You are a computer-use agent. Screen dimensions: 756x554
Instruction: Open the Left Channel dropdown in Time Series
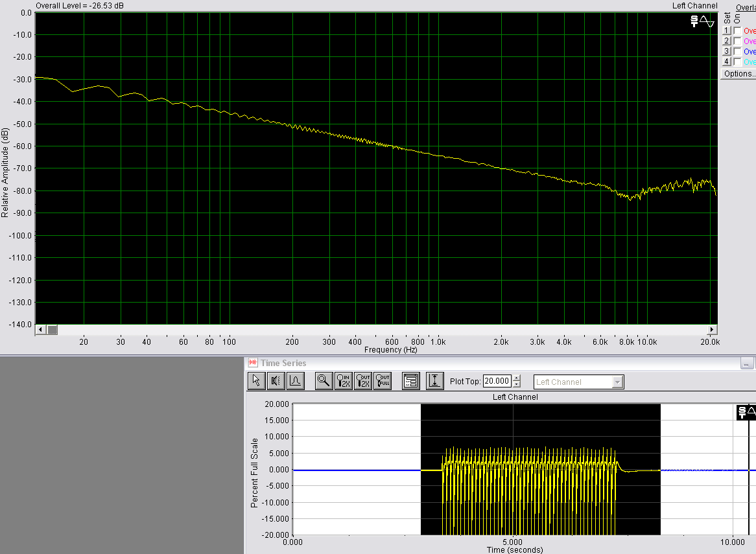[617, 382]
